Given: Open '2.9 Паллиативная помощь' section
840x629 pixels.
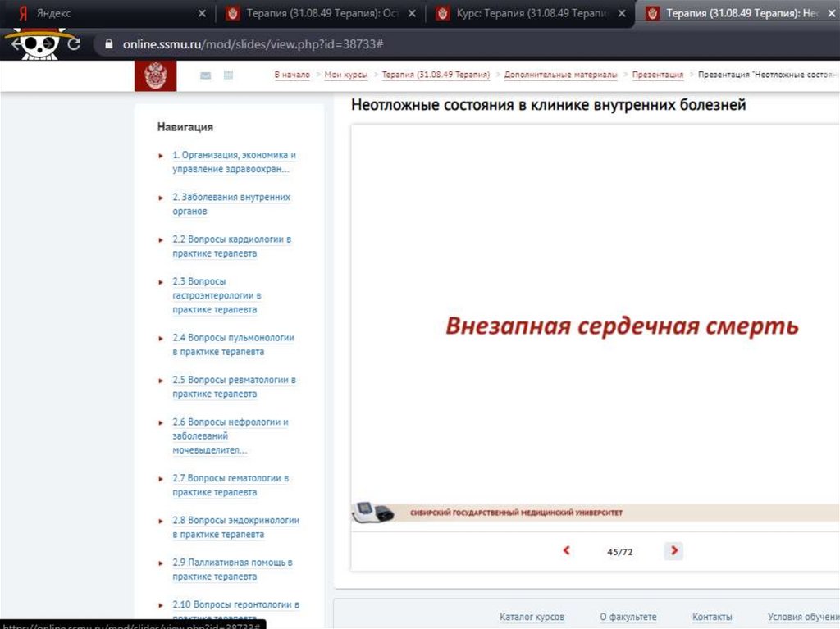Looking at the screenshot, I should pyautogui.click(x=232, y=569).
